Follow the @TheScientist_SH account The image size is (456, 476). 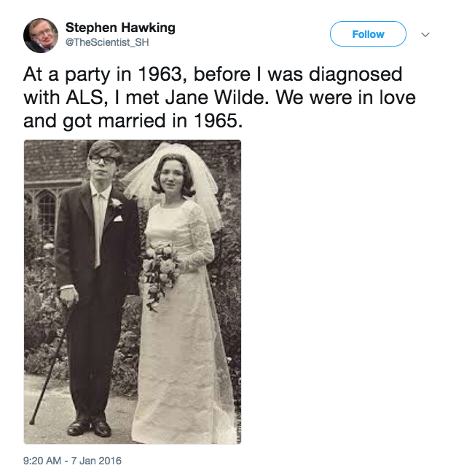click(368, 34)
